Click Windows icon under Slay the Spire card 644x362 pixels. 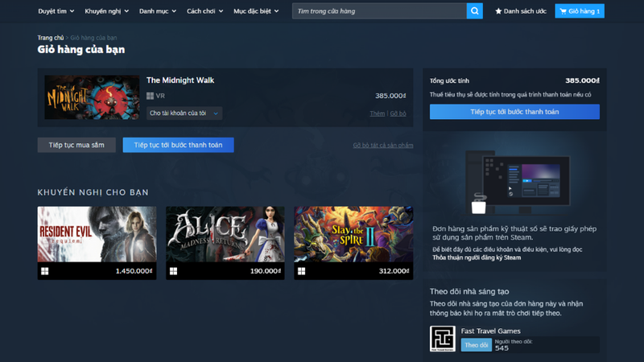point(301,271)
